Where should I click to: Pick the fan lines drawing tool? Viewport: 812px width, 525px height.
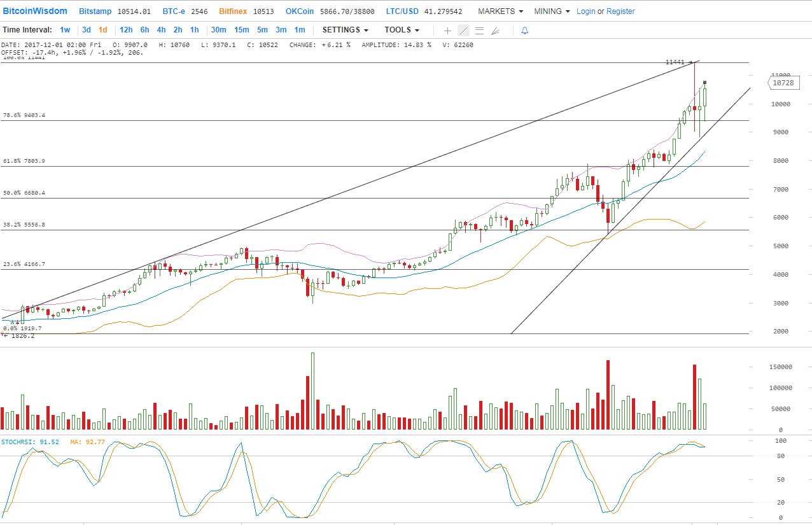[496, 31]
